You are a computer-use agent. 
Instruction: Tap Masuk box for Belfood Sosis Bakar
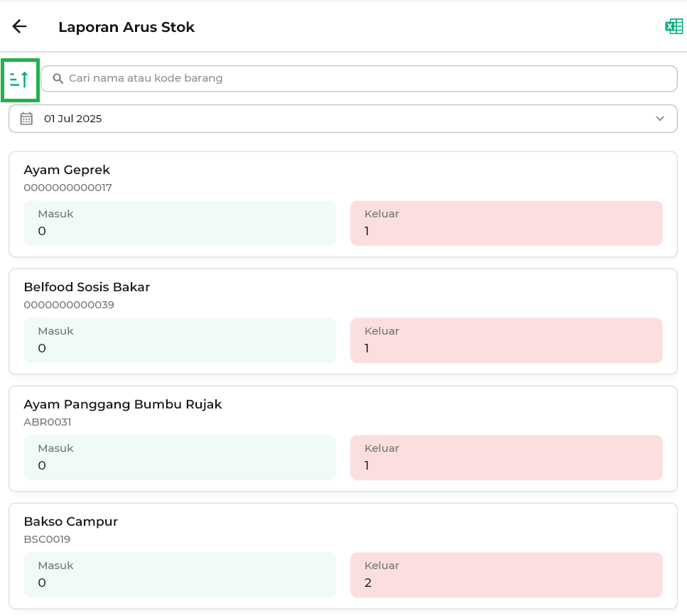coord(180,340)
